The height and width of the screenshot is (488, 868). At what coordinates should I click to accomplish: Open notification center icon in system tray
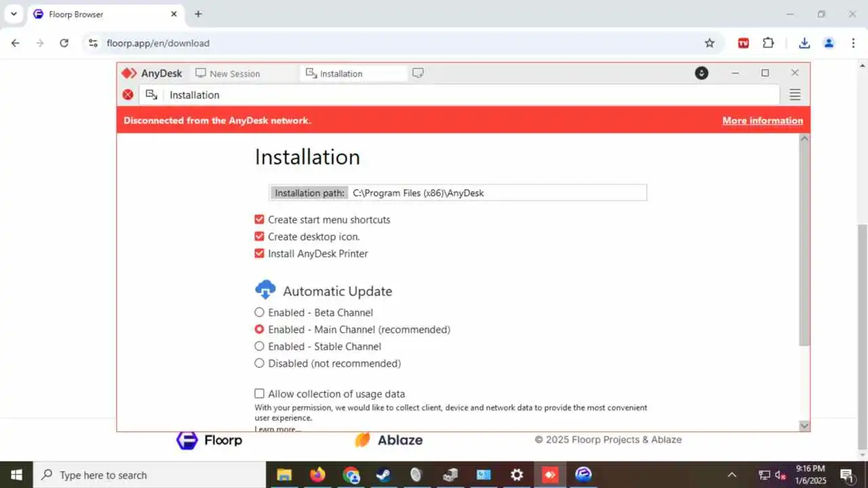click(846, 474)
